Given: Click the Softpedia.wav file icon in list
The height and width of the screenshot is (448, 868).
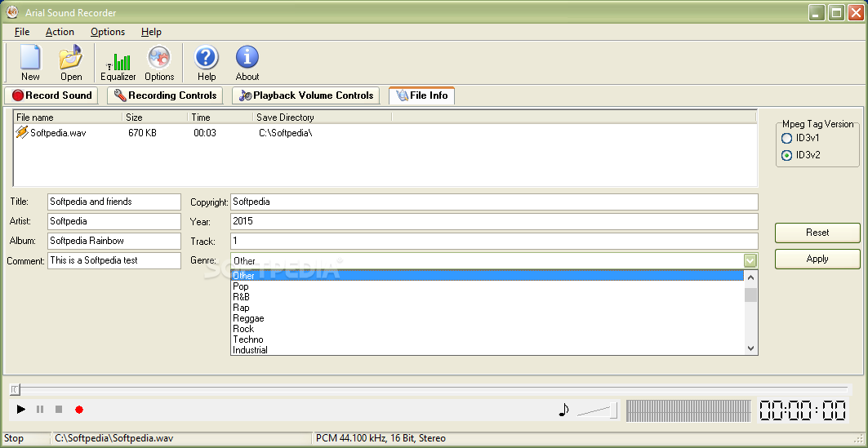Looking at the screenshot, I should pos(21,132).
